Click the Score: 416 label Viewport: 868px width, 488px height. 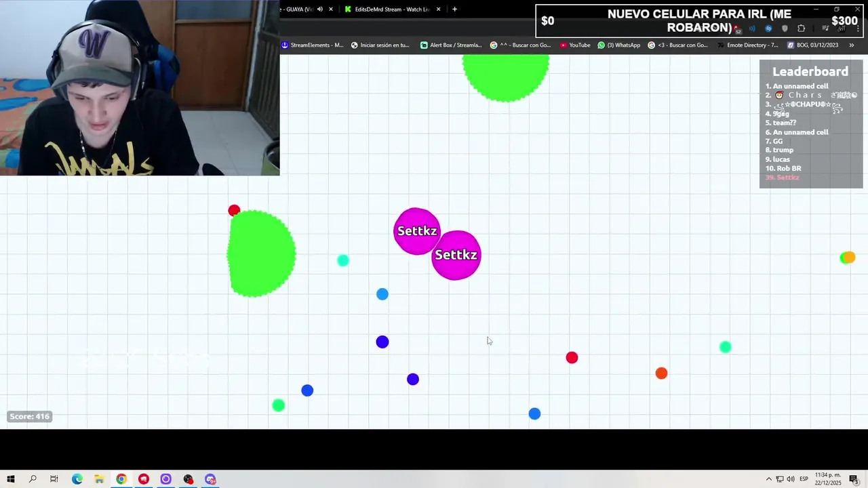(x=30, y=416)
